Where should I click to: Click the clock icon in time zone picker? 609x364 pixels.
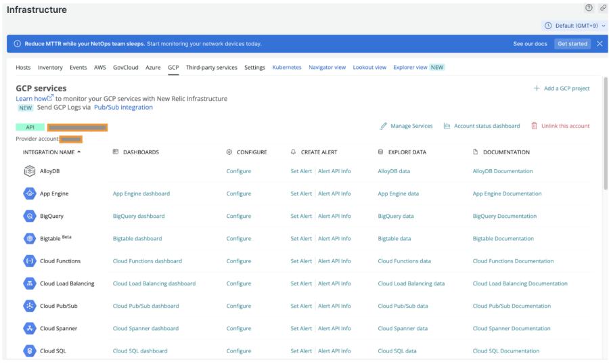pyautogui.click(x=548, y=26)
